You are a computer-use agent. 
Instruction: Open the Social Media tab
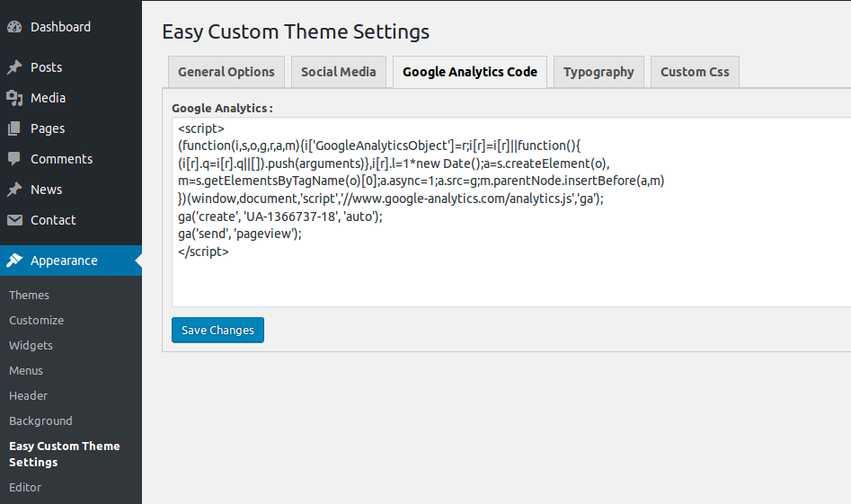[x=339, y=72]
